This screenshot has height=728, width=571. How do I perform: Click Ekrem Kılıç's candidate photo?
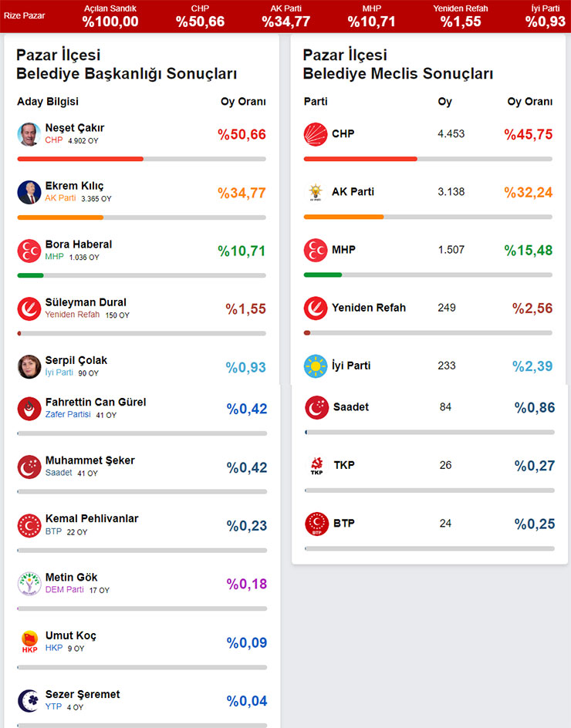[x=29, y=192]
